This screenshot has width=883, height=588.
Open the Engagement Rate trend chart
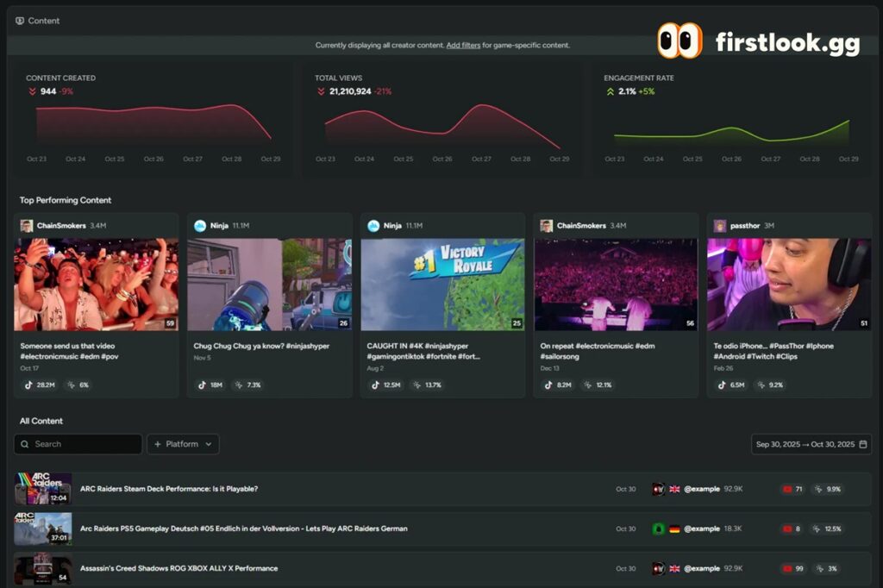pyautogui.click(x=731, y=131)
